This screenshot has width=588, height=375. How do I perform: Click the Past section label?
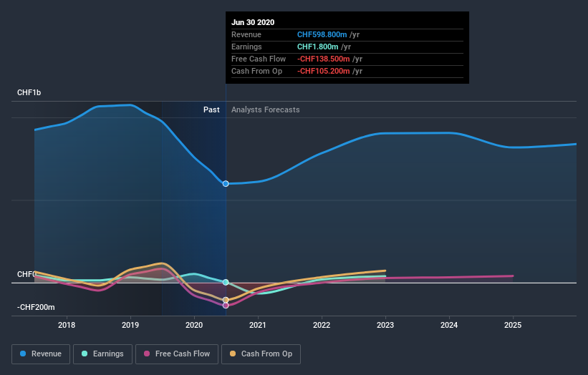(211, 109)
